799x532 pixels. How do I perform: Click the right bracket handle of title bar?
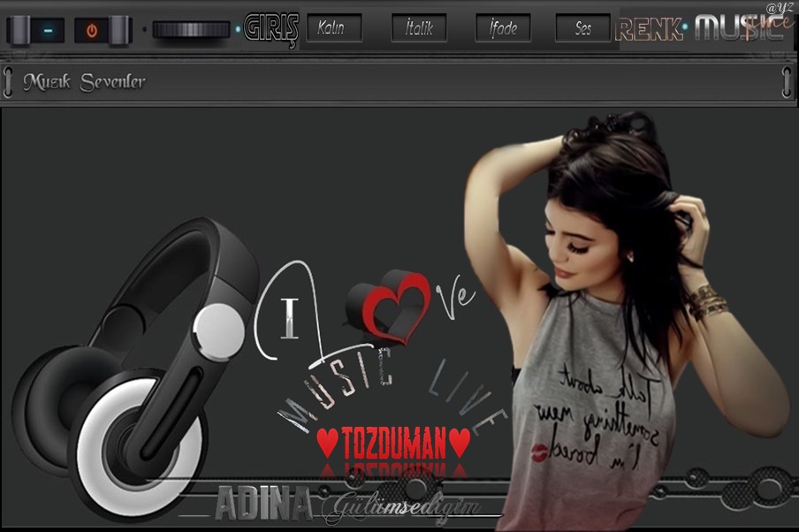(788, 81)
